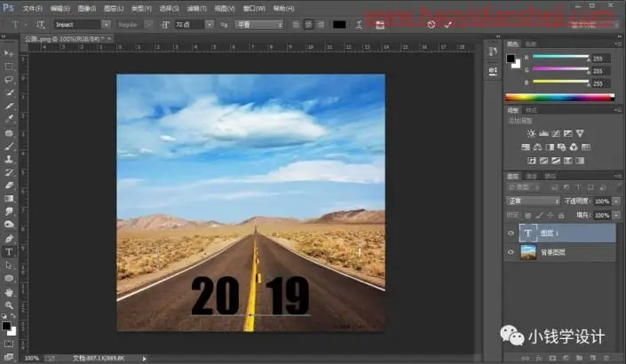Select the Eraser tool
626x364 pixels.
9,186
